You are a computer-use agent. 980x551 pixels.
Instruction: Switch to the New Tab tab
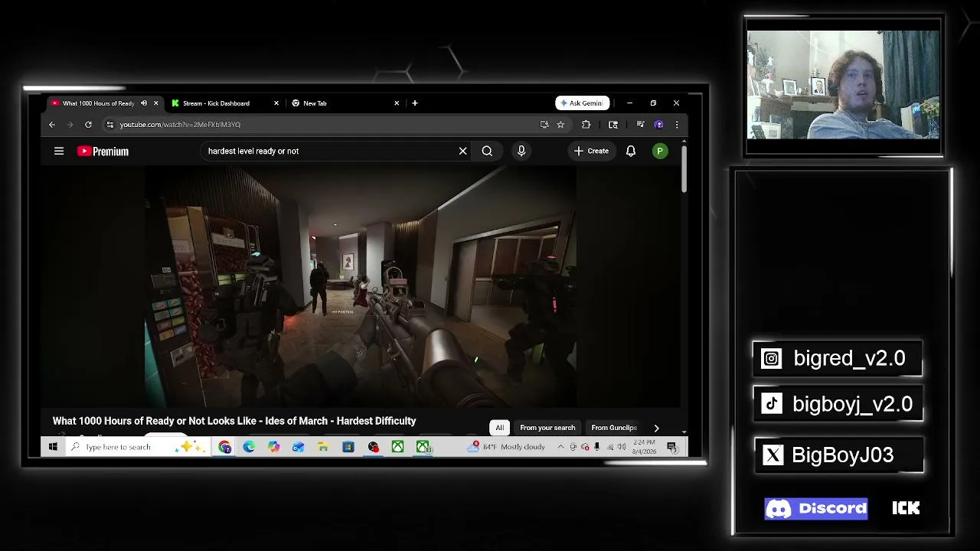[346, 103]
